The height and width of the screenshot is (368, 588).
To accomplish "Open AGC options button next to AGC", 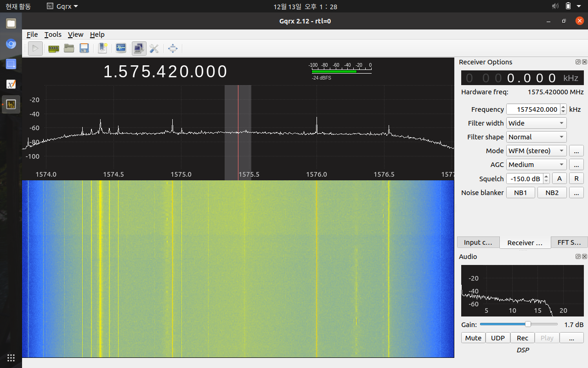I will (x=577, y=165).
